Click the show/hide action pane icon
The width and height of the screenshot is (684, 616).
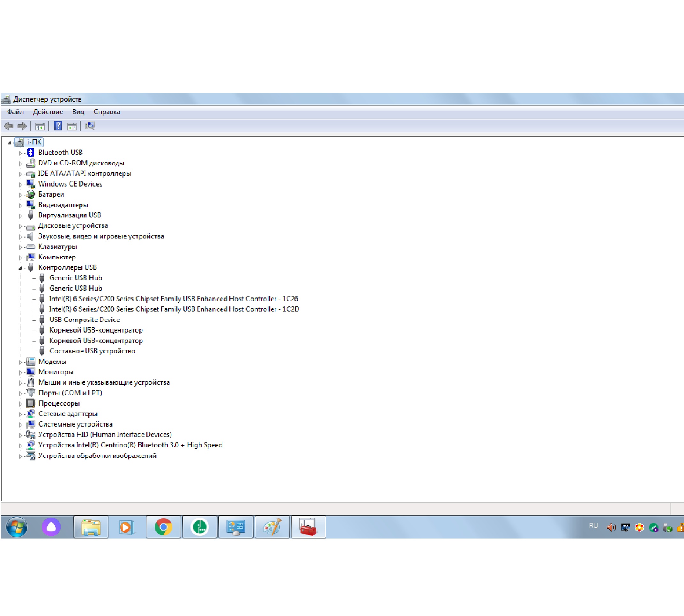71,127
